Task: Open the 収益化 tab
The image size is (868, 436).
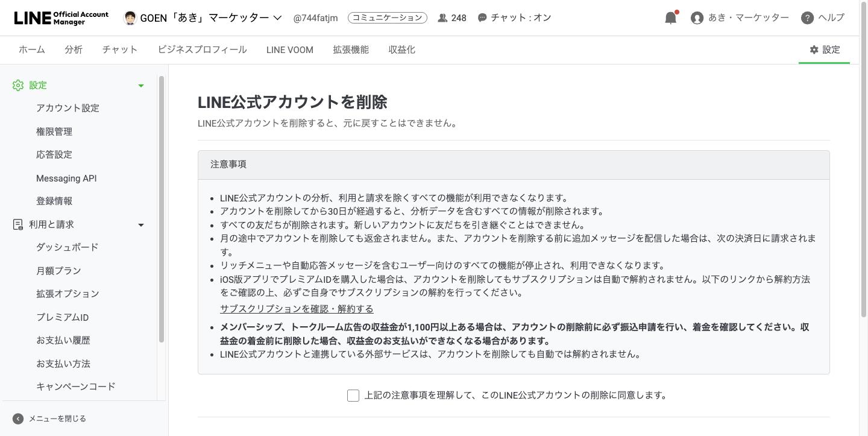Action: click(x=402, y=50)
